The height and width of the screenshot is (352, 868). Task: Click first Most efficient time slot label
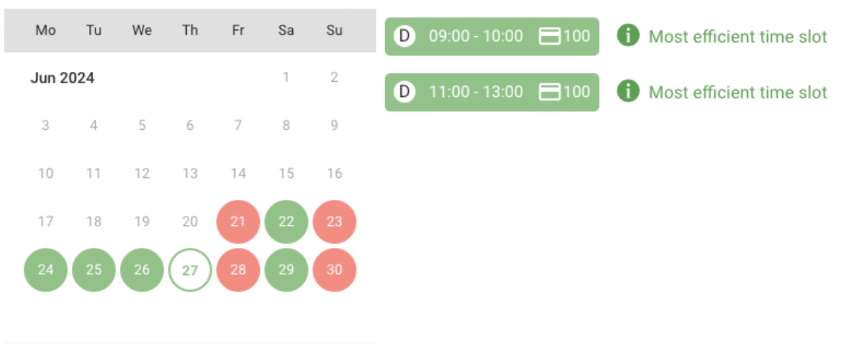click(x=737, y=36)
